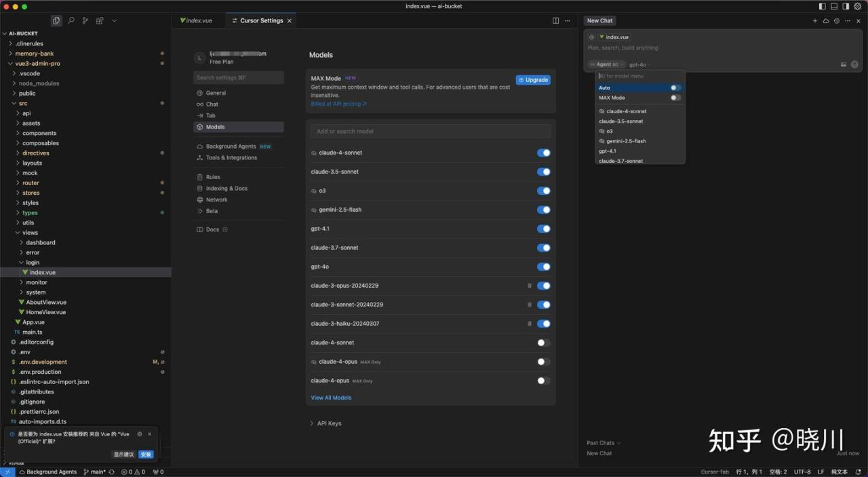Click Add or search model field
The image size is (868, 477).
(431, 132)
